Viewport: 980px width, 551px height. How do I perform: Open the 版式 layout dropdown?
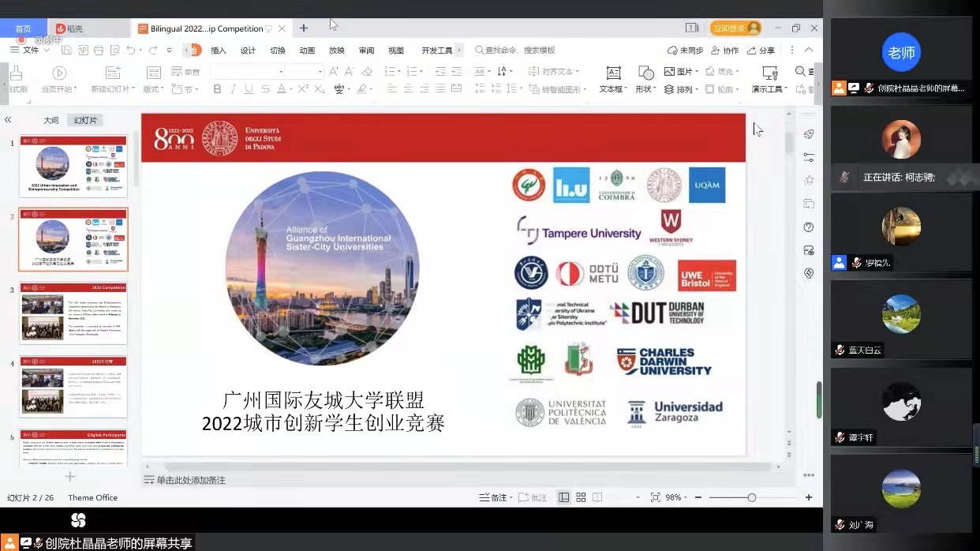[x=154, y=89]
